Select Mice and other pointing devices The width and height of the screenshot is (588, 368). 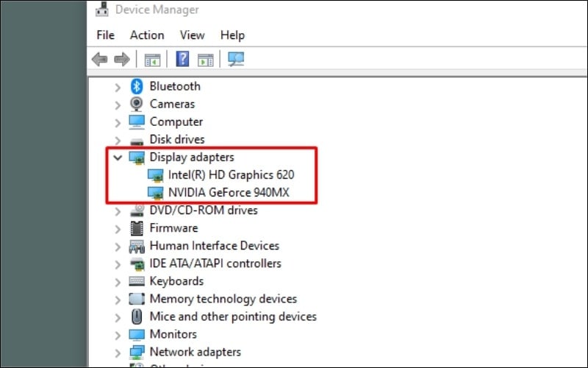[233, 316]
